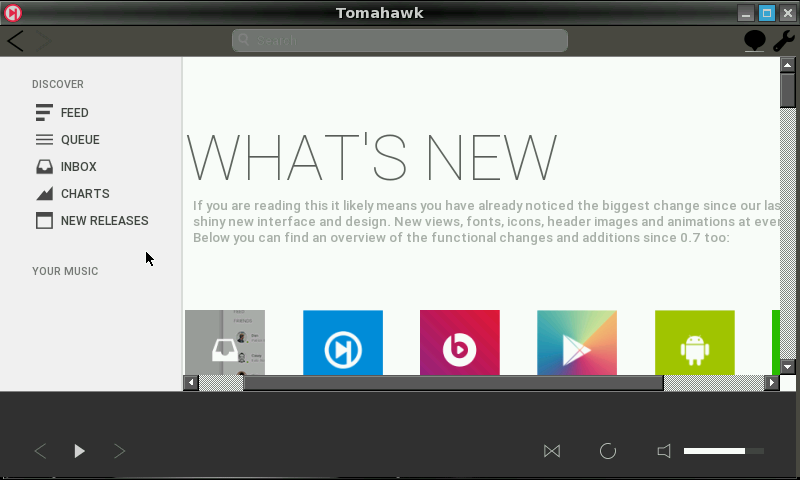Select the Google Play tile

click(x=577, y=342)
